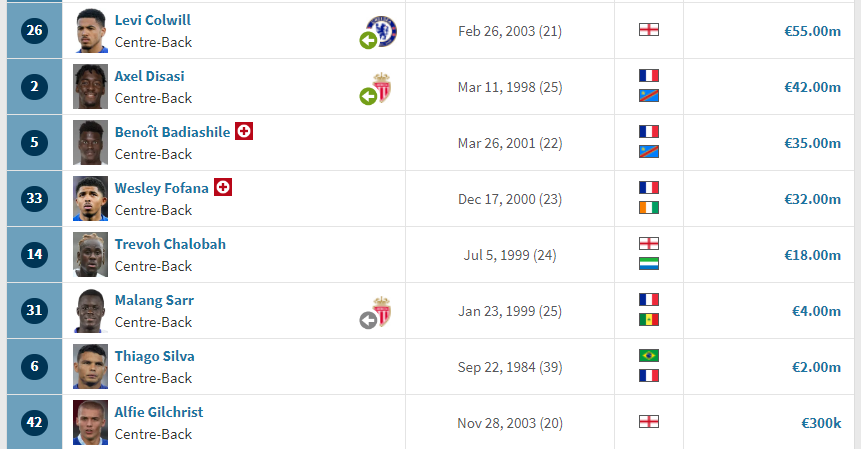
Task: Click the injury cross icon next to Wesley Fofana
Action: coord(222,187)
